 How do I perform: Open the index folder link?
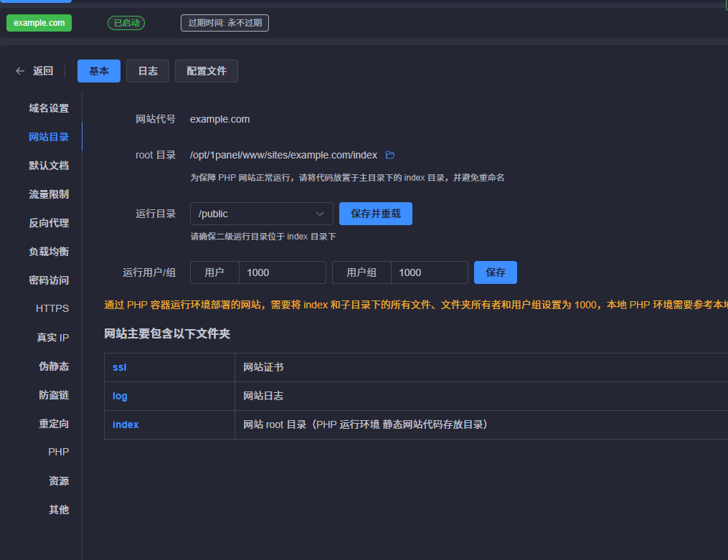pos(126,424)
